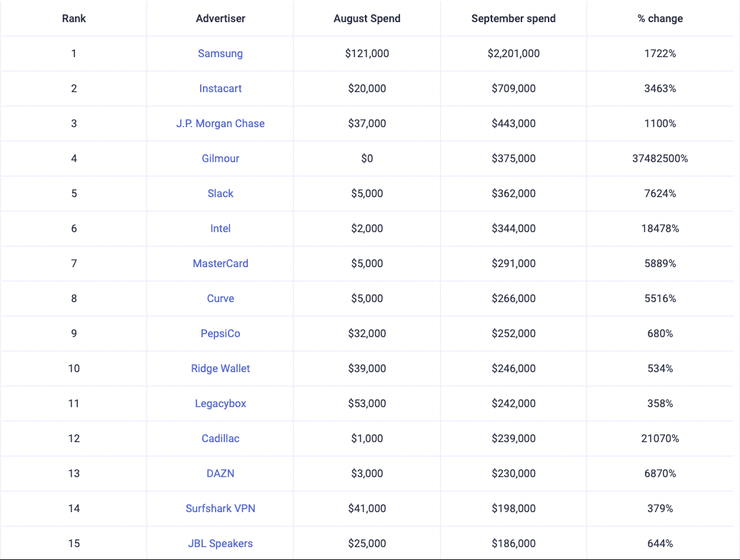Click the % change column header
Viewport: 740px width, 560px height.
(x=660, y=19)
